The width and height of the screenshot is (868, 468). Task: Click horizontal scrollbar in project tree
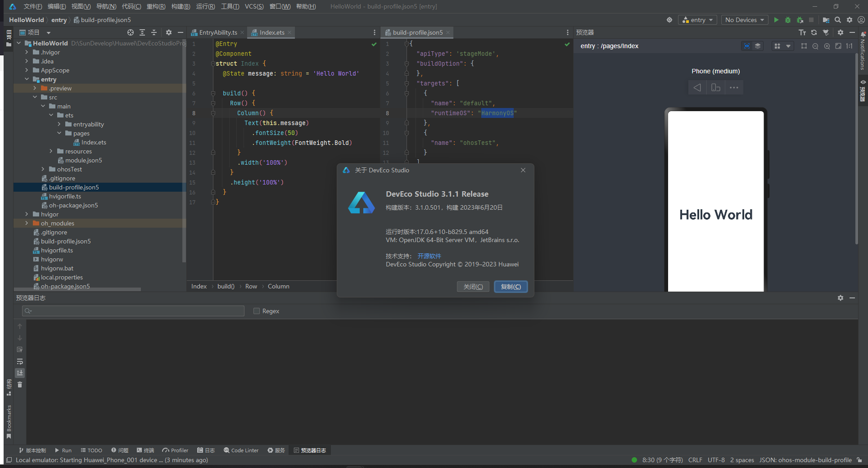[x=77, y=289]
